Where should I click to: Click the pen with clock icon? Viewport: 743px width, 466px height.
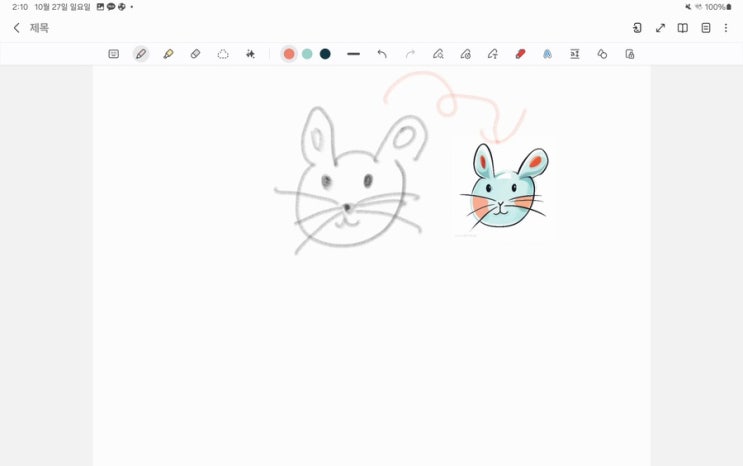(465, 54)
